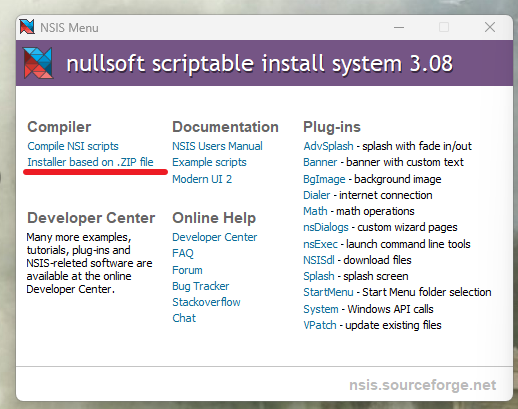The width and height of the screenshot is (518, 409).
Task: Open the Splash plug-in docs
Action: point(319,276)
